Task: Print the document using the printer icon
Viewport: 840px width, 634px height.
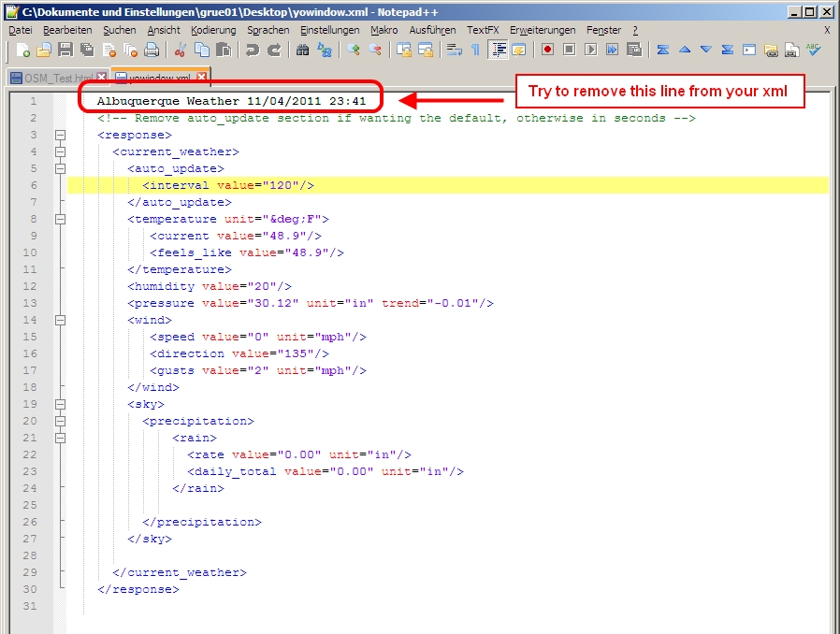Action: point(152,50)
